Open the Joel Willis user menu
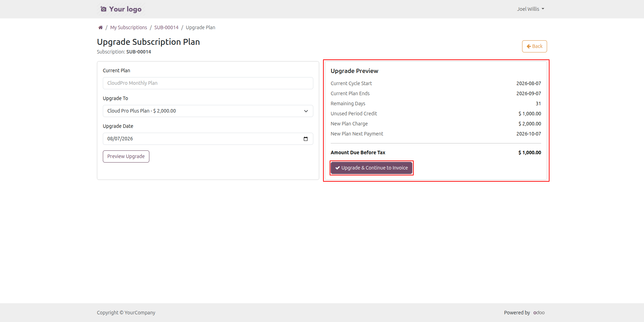Image resolution: width=644 pixels, height=322 pixels. [530, 9]
